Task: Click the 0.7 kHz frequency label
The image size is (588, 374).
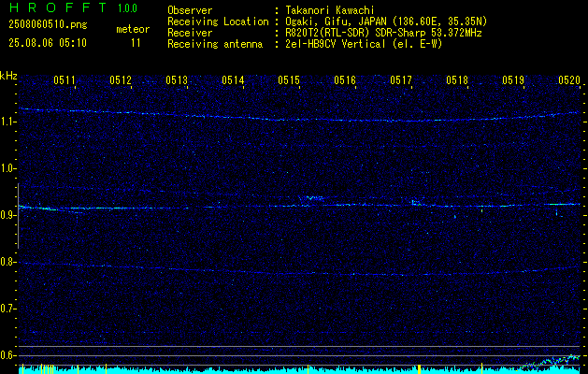Action: tap(7, 309)
